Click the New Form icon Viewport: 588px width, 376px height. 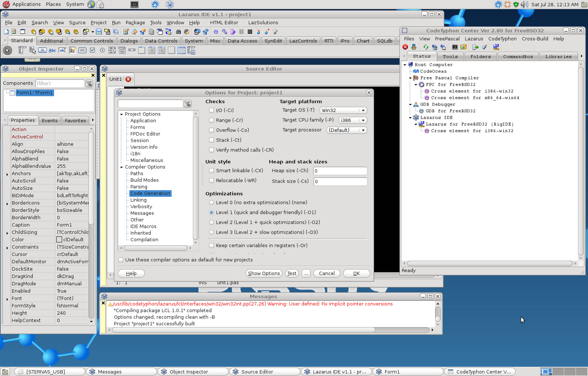(x=22, y=32)
